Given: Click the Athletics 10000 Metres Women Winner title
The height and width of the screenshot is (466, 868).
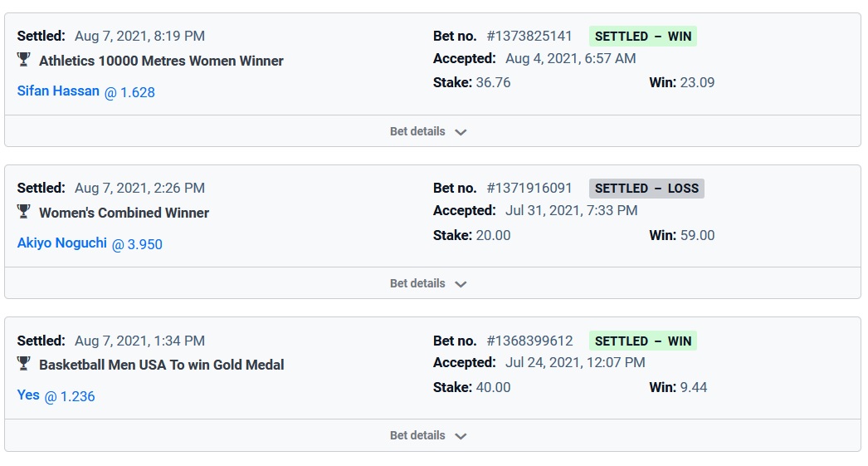Looking at the screenshot, I should tap(161, 61).
